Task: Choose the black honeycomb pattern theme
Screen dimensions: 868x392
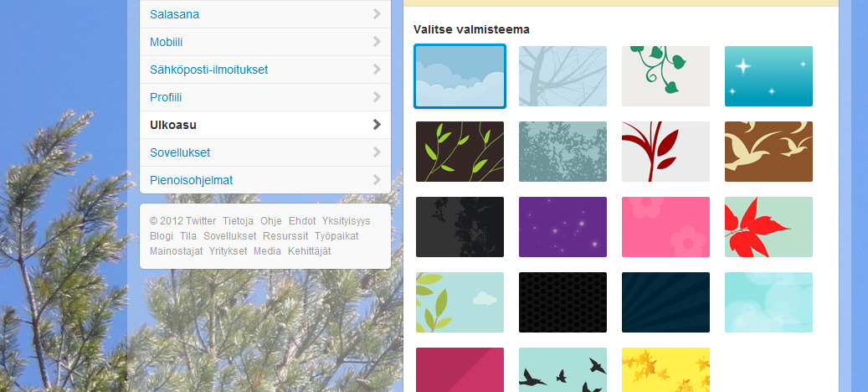Action: (562, 302)
